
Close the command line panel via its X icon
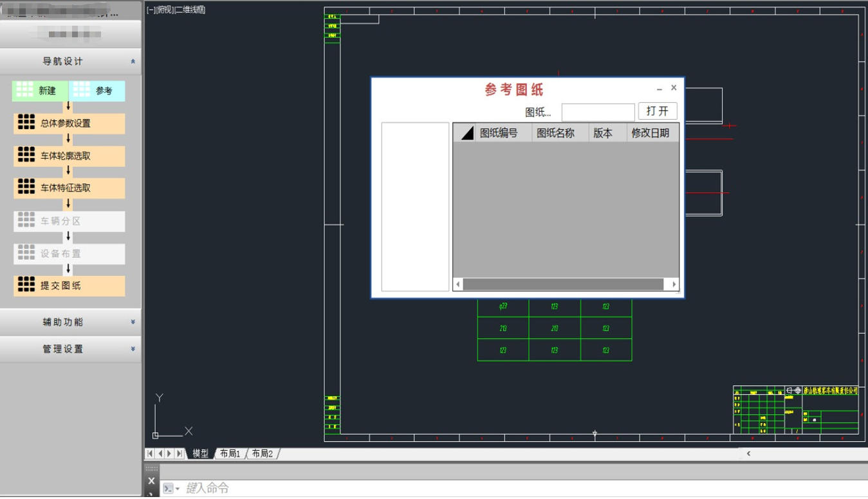(x=151, y=480)
